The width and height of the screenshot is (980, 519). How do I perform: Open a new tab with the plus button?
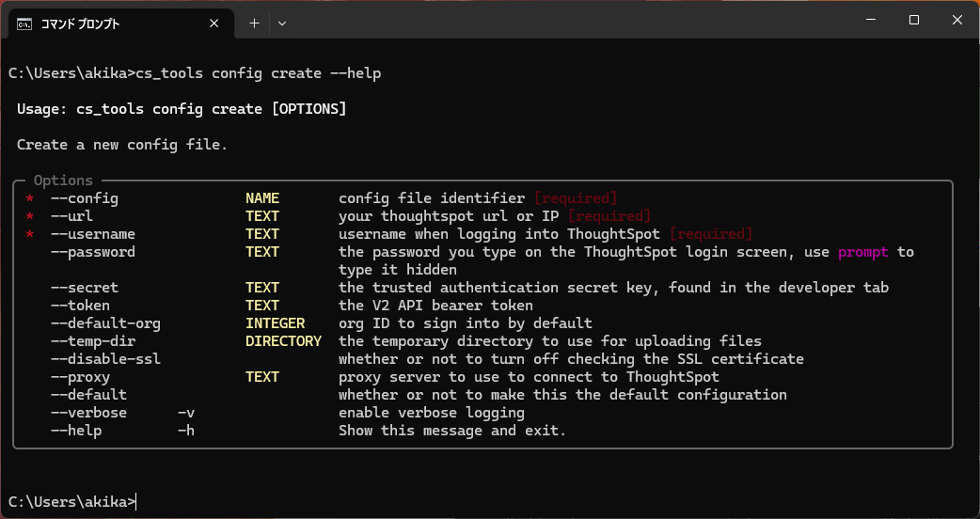(x=254, y=24)
